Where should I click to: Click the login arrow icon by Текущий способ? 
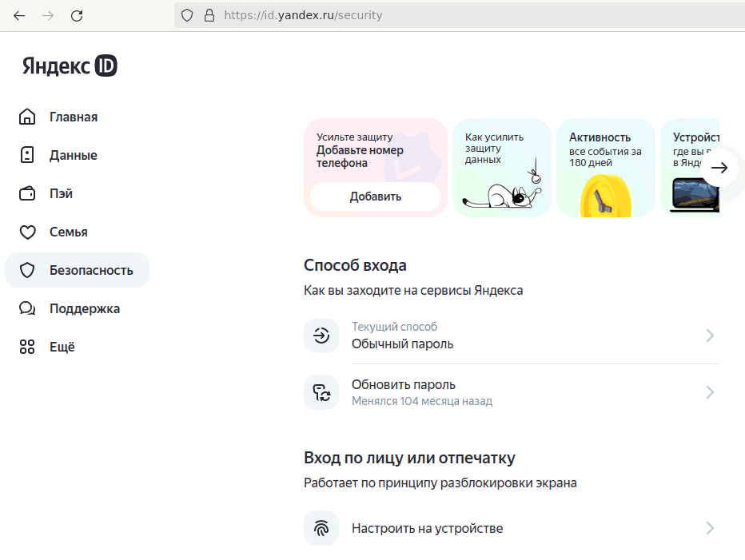(x=321, y=336)
